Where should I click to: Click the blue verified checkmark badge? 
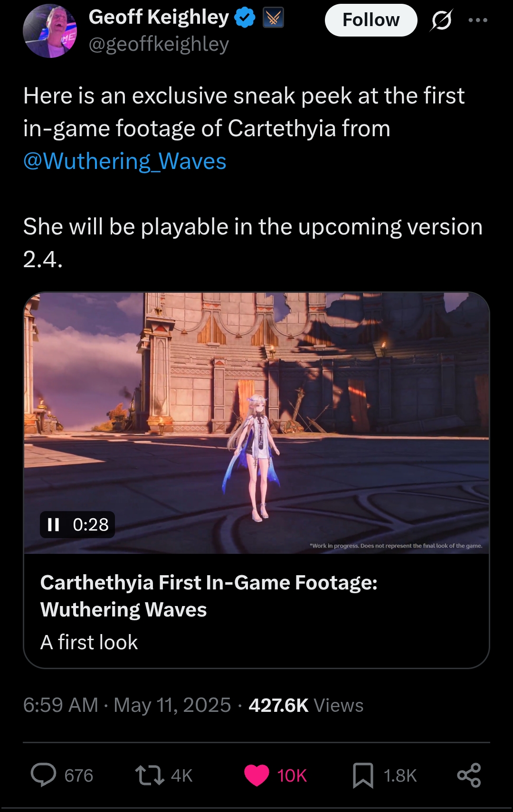coord(245,18)
